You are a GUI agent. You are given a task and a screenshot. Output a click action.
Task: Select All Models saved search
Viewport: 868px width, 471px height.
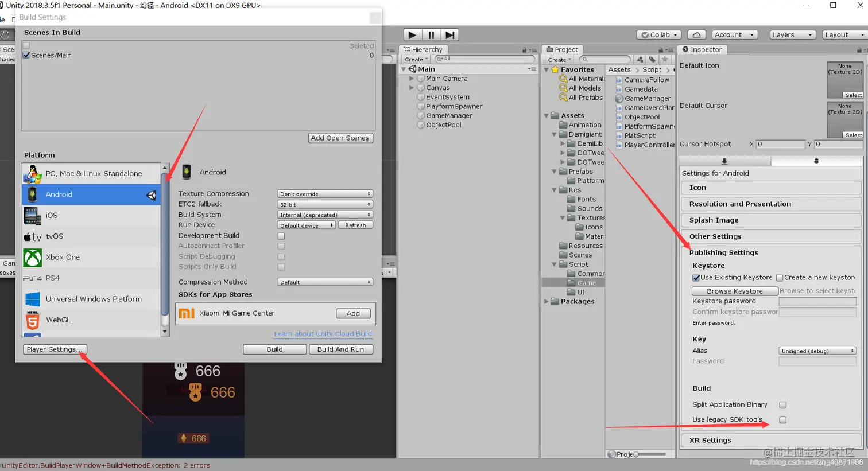pos(580,88)
